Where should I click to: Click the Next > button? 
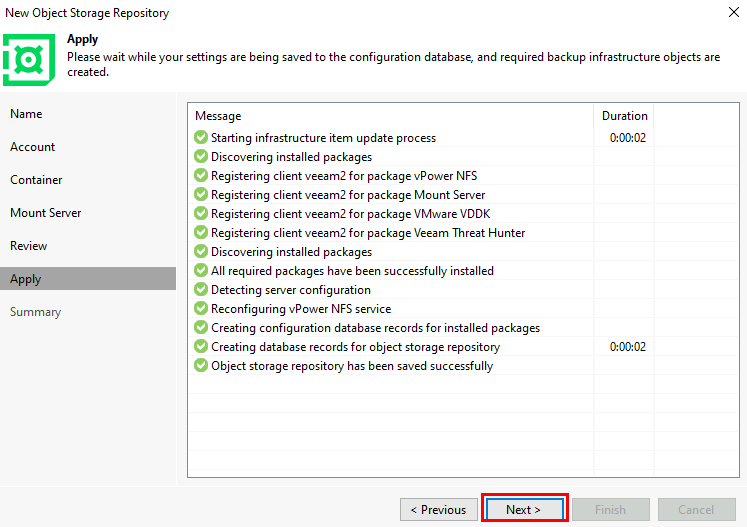(x=524, y=509)
